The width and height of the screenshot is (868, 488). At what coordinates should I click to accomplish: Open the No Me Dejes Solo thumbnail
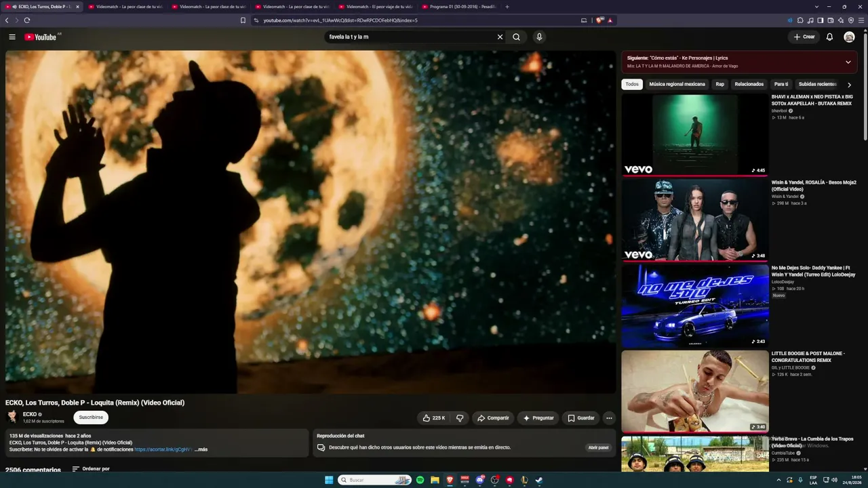[695, 305]
